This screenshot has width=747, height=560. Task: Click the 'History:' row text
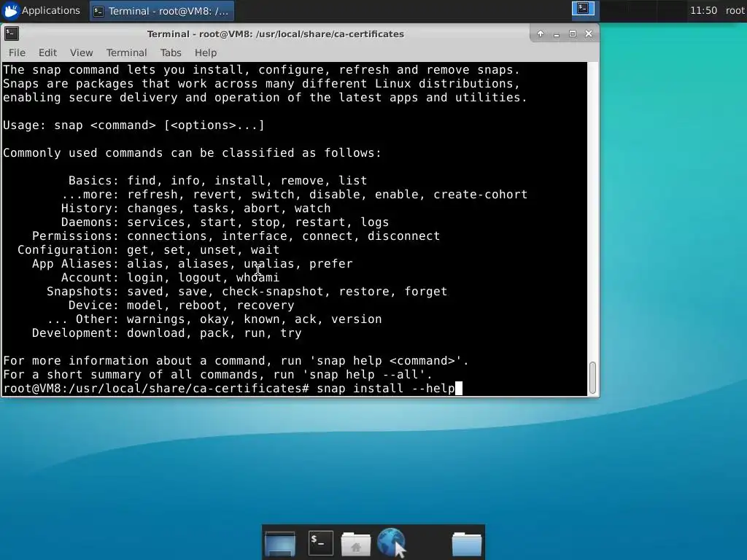click(196, 208)
